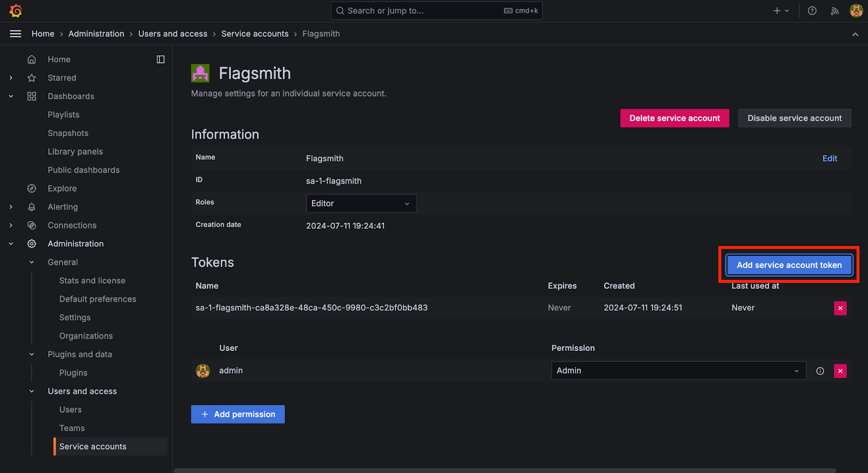Collapse the Users and access subsection

click(x=31, y=392)
